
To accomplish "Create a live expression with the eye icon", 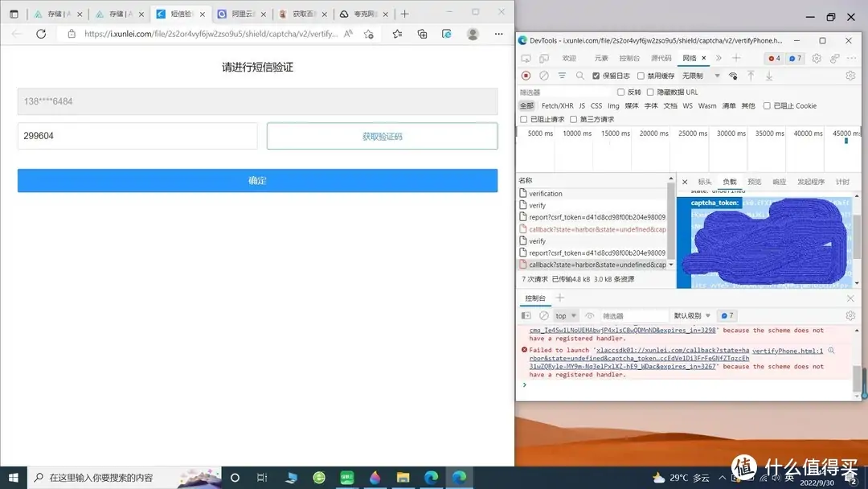I will click(589, 314).
